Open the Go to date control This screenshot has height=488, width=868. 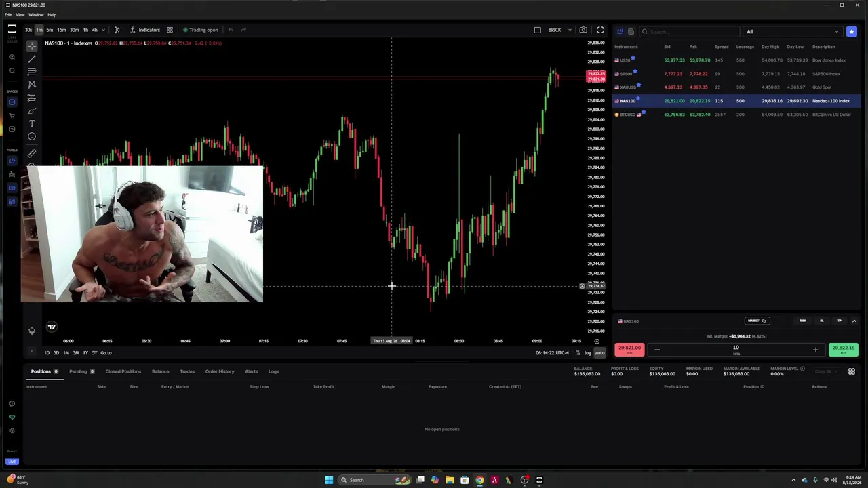click(x=106, y=352)
